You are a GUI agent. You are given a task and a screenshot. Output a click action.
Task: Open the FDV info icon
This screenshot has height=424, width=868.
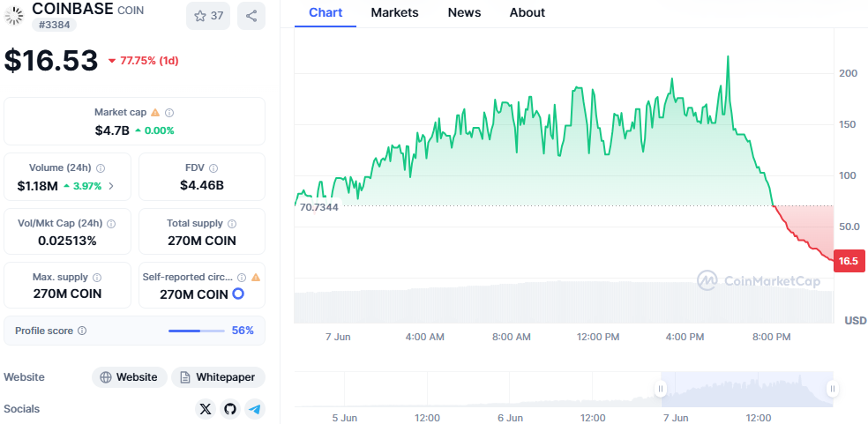point(213,167)
